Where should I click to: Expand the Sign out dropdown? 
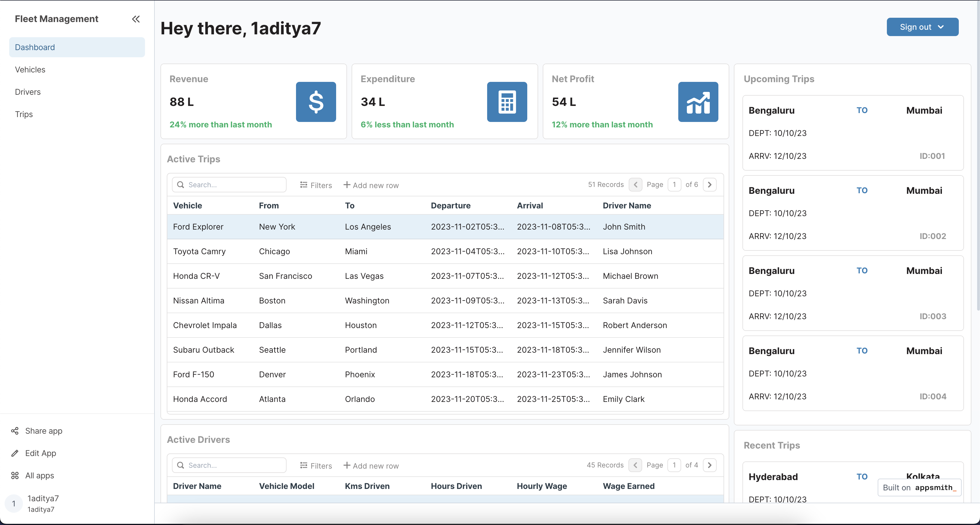pos(922,27)
